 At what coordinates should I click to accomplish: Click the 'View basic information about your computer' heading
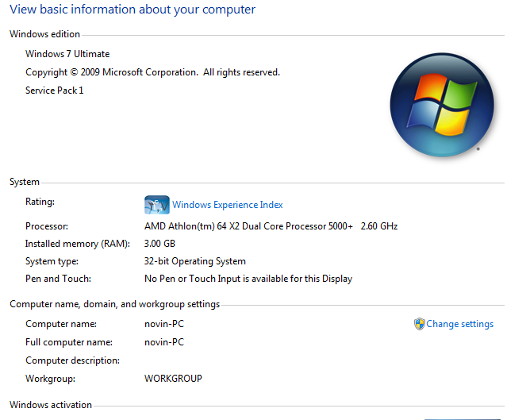pos(133,10)
